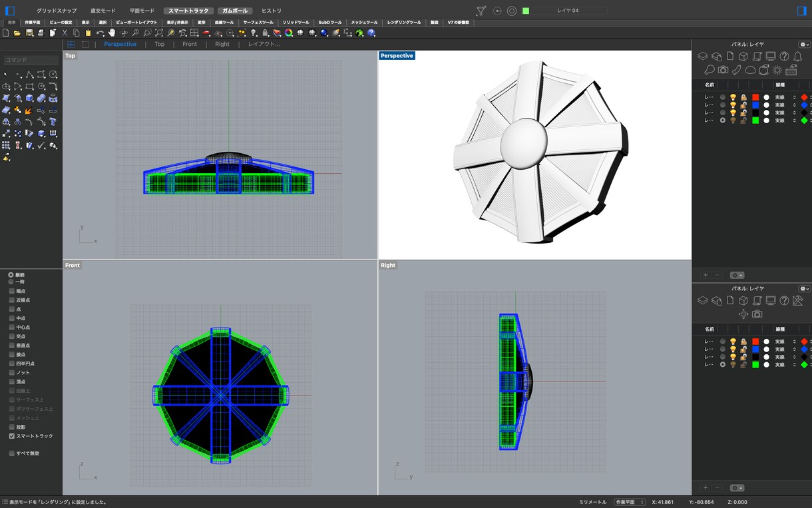Click the bell notifications icon in upper panel

point(798,57)
